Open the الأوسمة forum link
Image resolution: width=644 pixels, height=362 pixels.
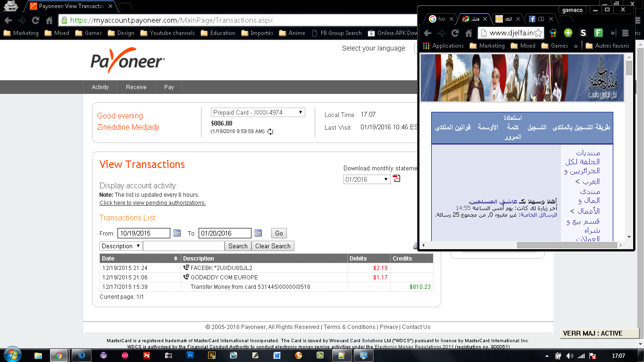[x=488, y=127]
